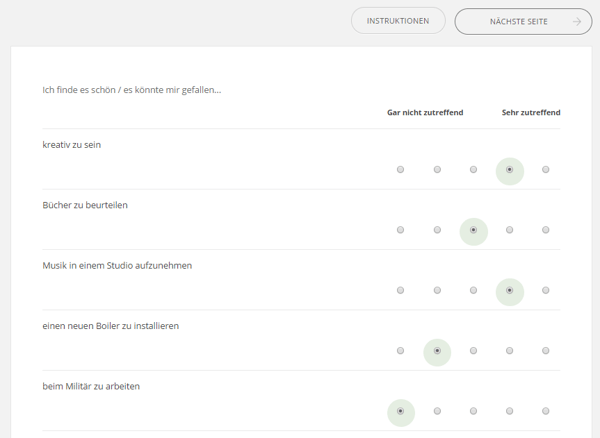Viewport: 600px width, 438px height.
Task: Select fourth option for 'Bücher zu beurteilen'
Action: [509, 230]
